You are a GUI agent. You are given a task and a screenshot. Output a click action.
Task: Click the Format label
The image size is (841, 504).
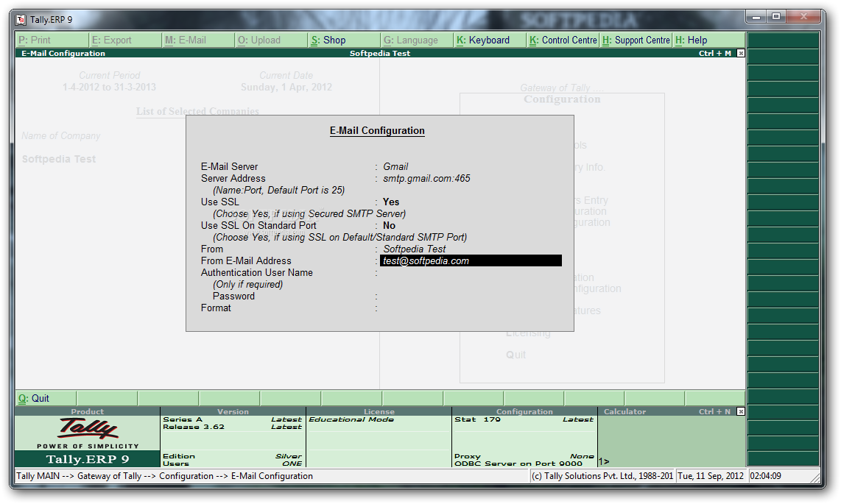click(x=216, y=308)
